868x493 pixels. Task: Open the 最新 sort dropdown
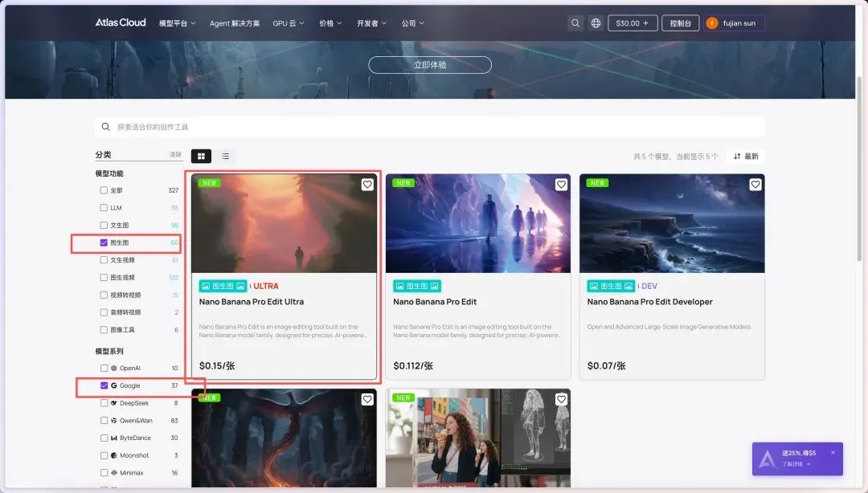point(746,156)
